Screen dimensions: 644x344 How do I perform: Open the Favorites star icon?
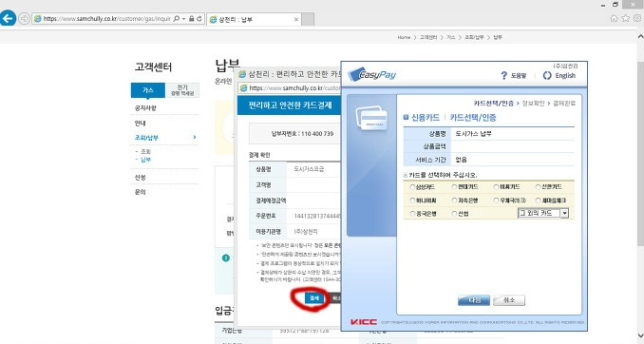625,18
